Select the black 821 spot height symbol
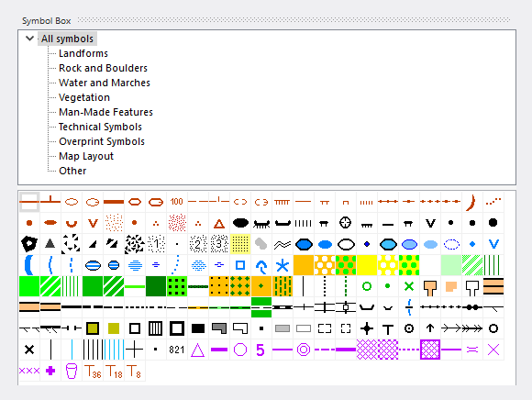 pyautogui.click(x=177, y=350)
